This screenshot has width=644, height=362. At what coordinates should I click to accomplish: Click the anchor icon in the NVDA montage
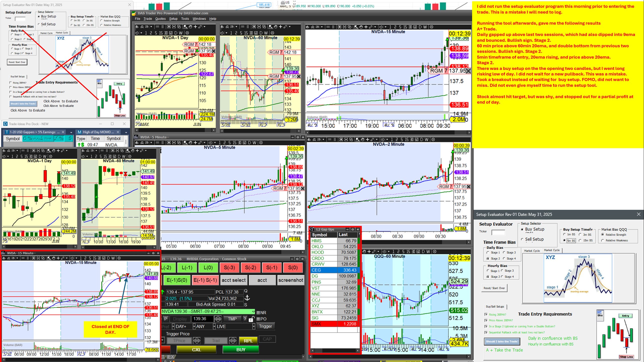pyautogui.click(x=247, y=298)
